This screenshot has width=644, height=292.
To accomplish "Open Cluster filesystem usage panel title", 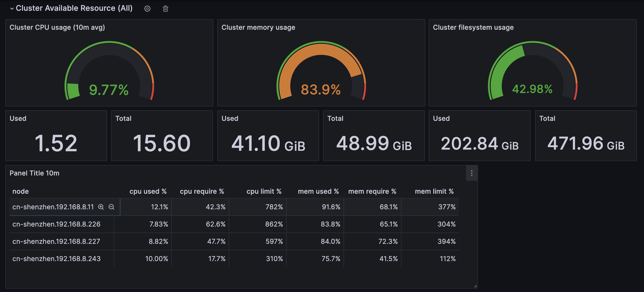I will tap(473, 27).
